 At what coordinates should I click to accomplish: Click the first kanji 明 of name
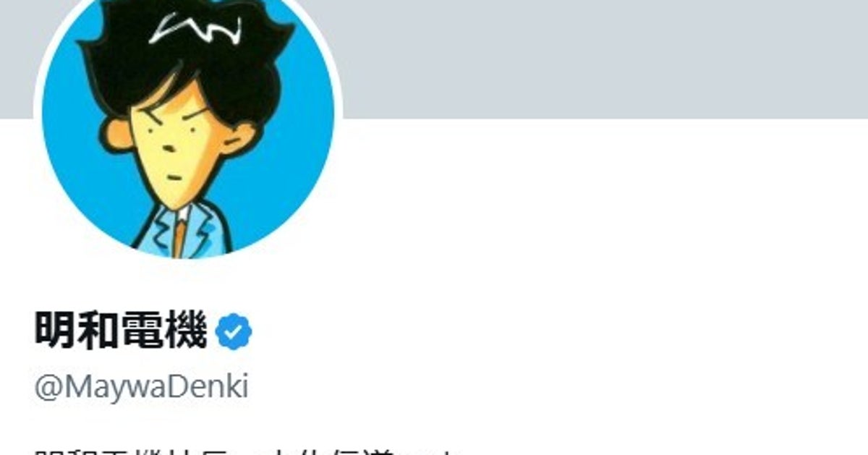click(55, 330)
